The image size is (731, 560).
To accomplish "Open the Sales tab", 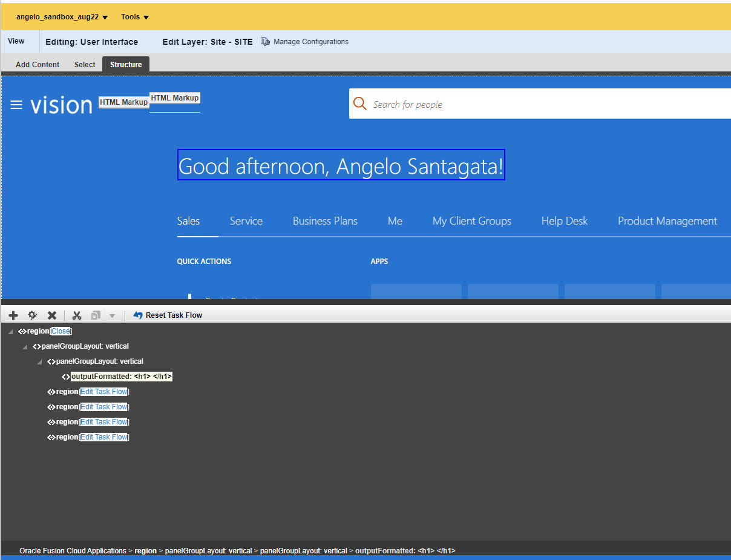I will coord(188,221).
